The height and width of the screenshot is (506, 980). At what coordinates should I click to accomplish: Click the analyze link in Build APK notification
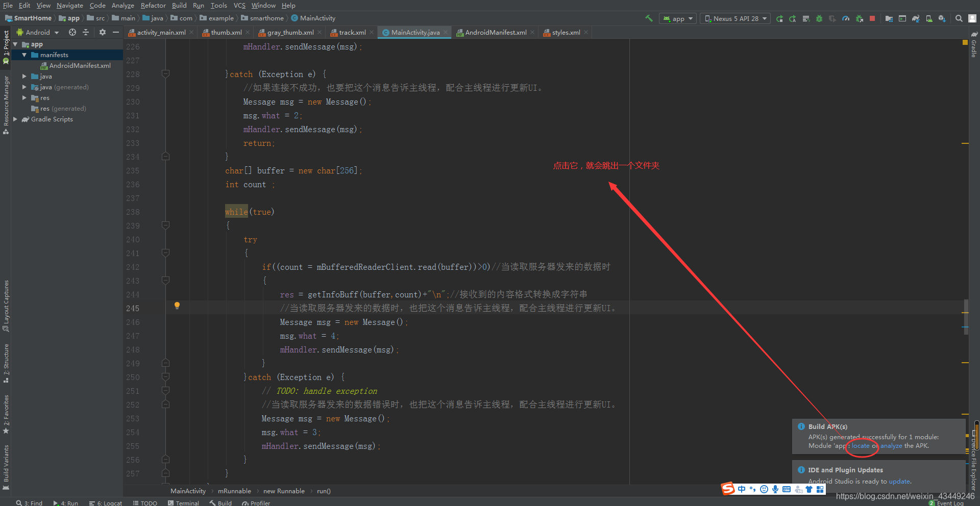tap(891, 446)
